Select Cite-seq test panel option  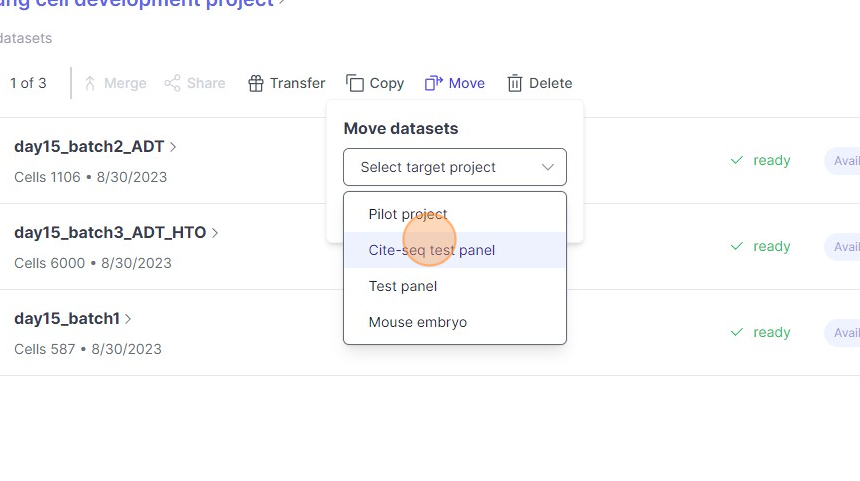point(432,250)
